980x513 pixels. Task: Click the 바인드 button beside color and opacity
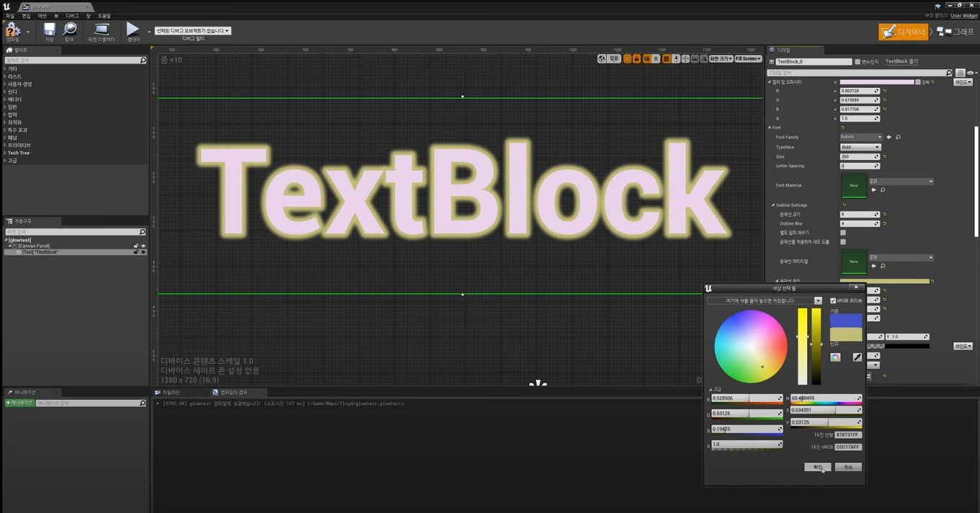[963, 82]
